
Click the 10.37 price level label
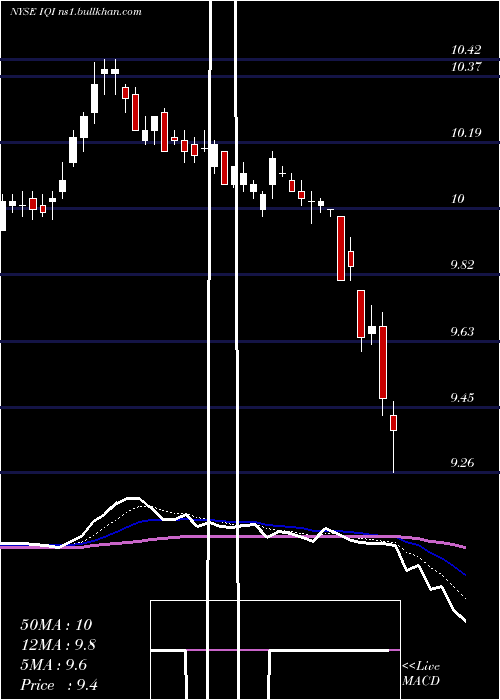coord(466,67)
